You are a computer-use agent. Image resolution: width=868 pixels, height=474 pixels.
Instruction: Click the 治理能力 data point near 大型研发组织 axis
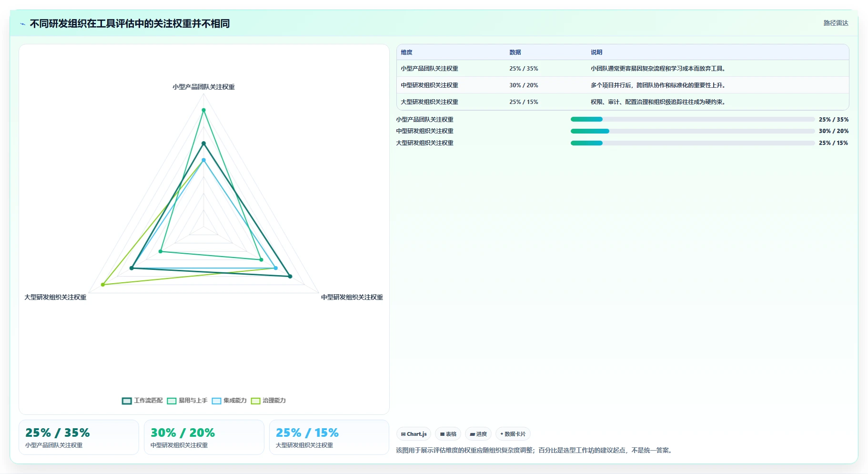[x=102, y=285]
